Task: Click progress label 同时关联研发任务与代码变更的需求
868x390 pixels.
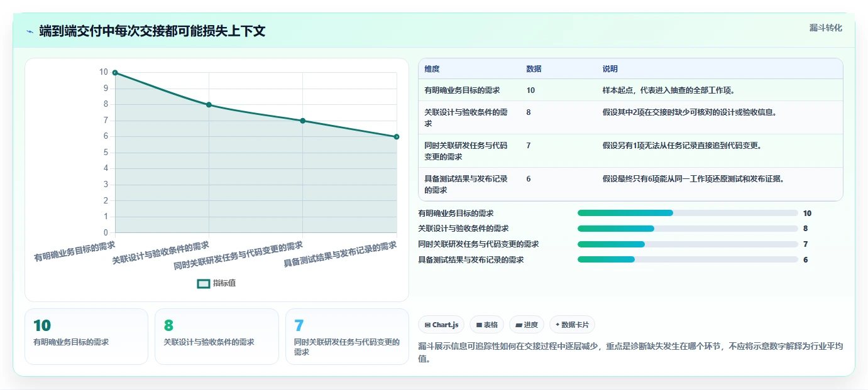Action: click(478, 244)
